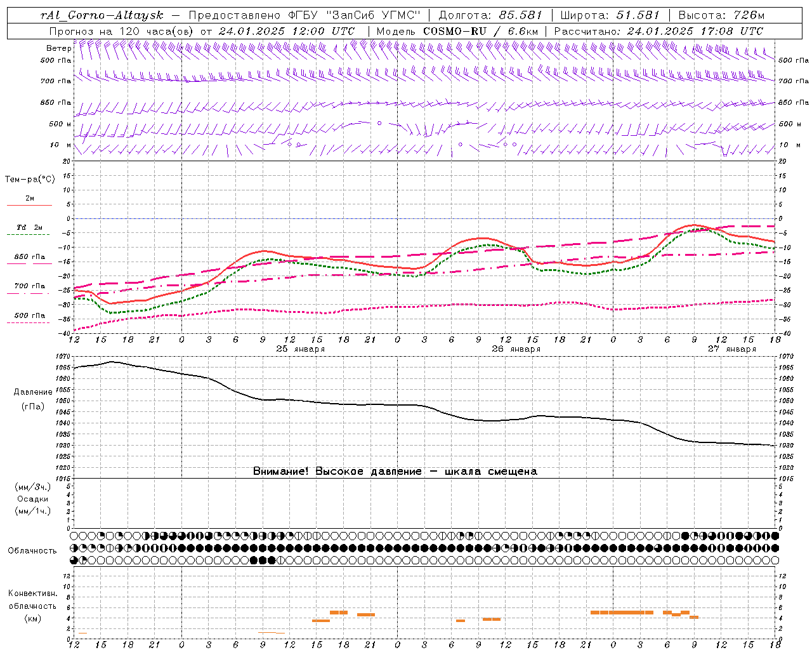
Task: Click the Td 2м dew point legend entry
Action: point(30,227)
